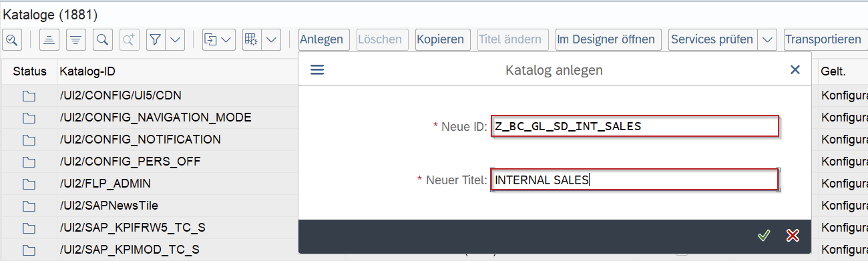This screenshot has height=261, width=868.
Task: Click Im Designer öffnen button
Action: 608,39
